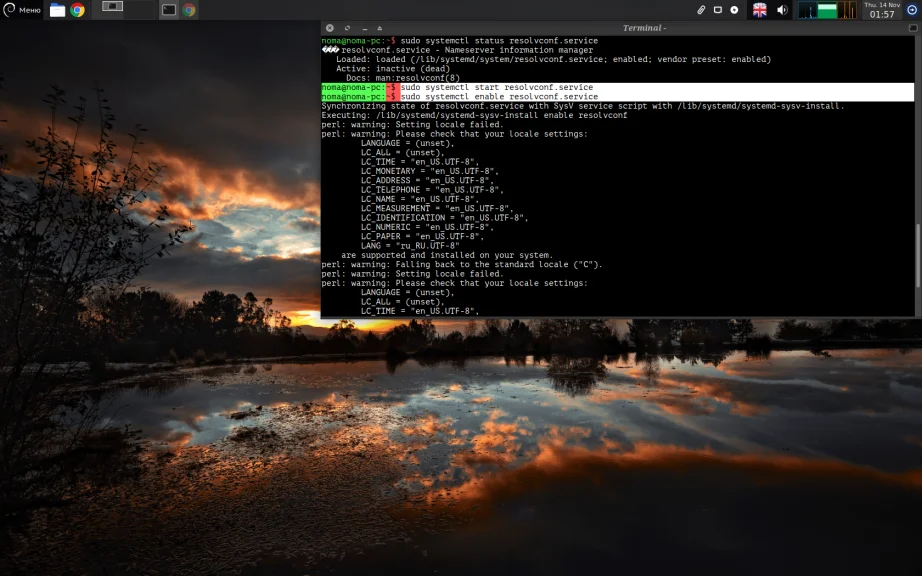Switch to the second empty workspace

[x=142, y=9]
